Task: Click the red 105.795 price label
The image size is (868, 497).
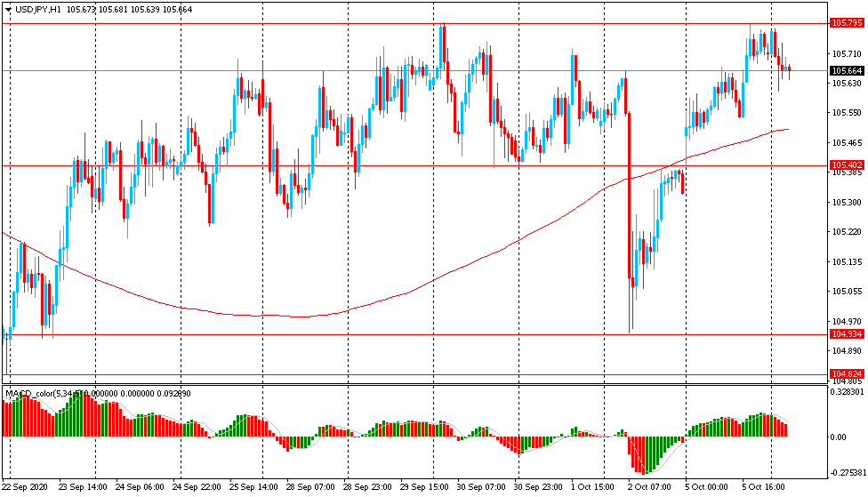Action: pos(847,23)
